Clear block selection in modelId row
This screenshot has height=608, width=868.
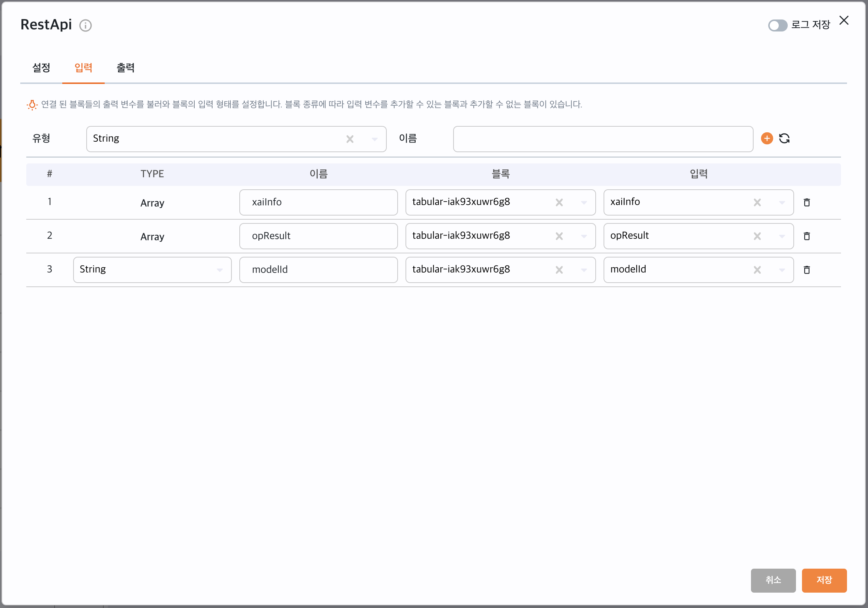[x=559, y=270]
